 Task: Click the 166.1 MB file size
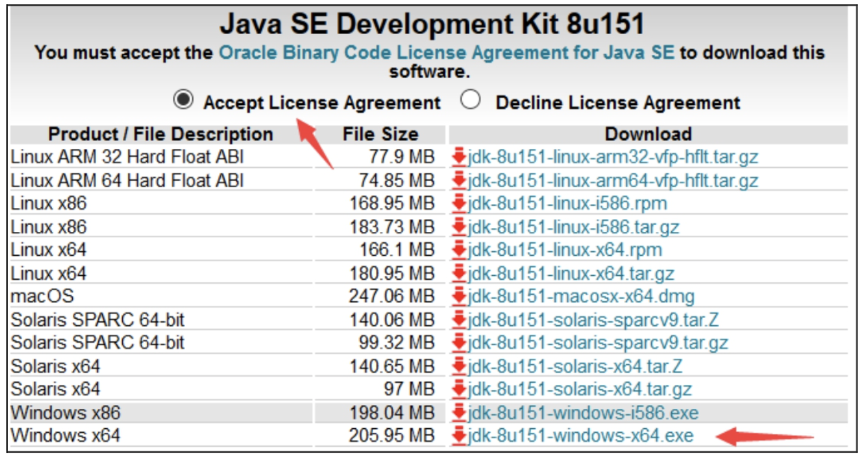(397, 250)
